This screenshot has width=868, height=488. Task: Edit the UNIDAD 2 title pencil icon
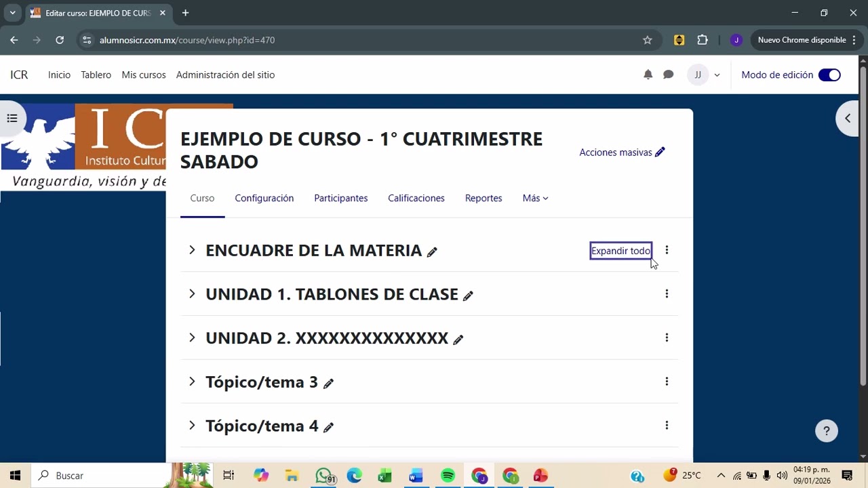(458, 340)
